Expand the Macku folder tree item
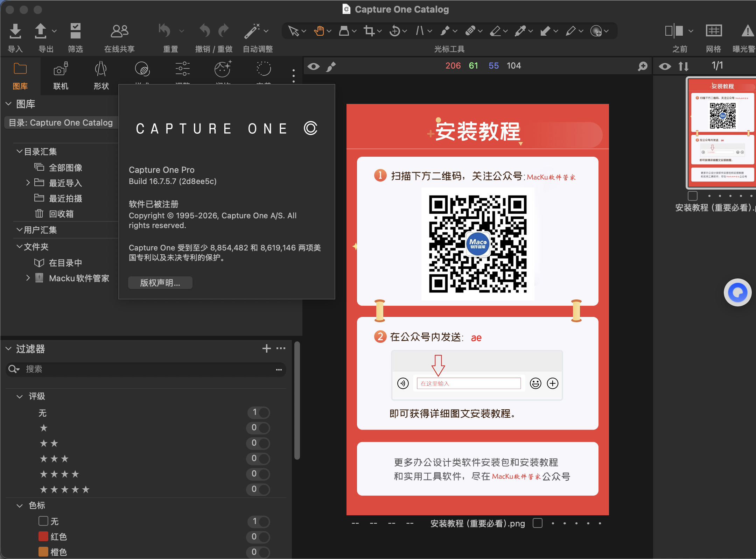The width and height of the screenshot is (756, 559). 28,278
